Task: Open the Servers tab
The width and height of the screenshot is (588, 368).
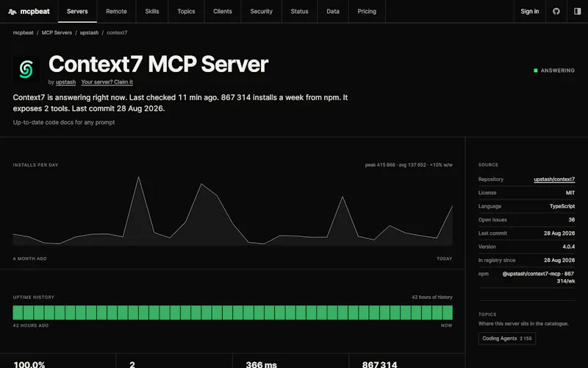Action: pos(77,11)
